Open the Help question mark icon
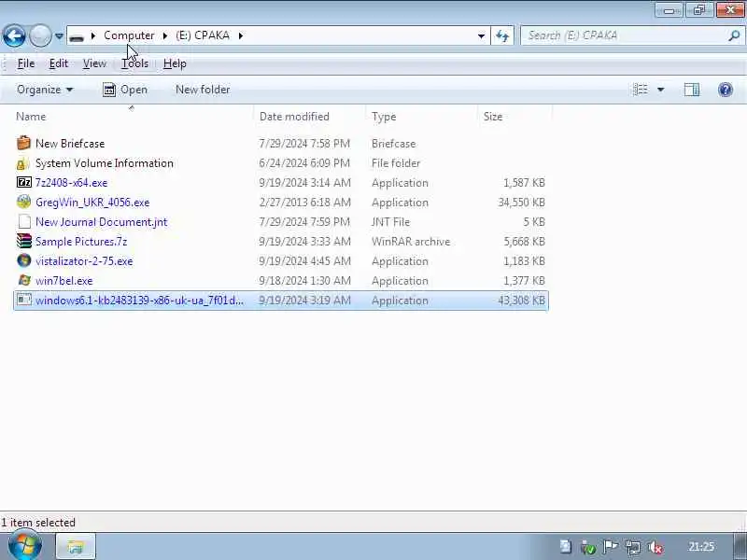This screenshot has width=747, height=560. coord(726,90)
